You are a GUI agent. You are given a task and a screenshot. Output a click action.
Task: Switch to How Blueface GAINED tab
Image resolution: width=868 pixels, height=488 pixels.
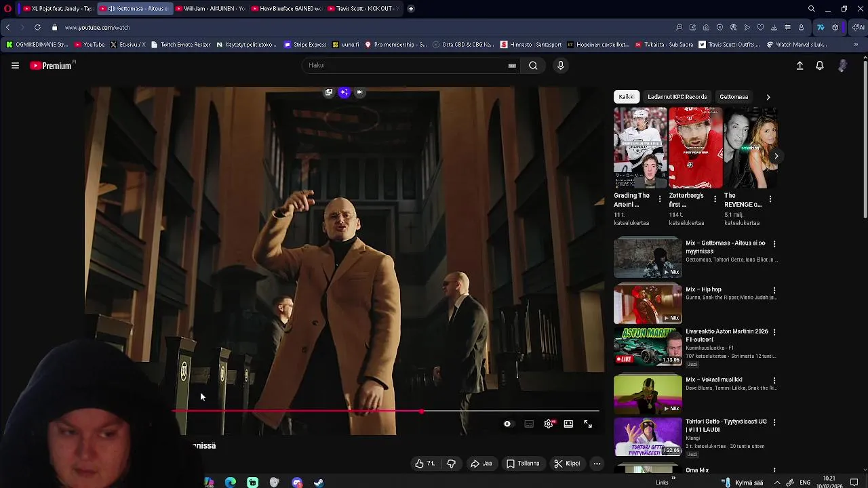tap(285, 9)
